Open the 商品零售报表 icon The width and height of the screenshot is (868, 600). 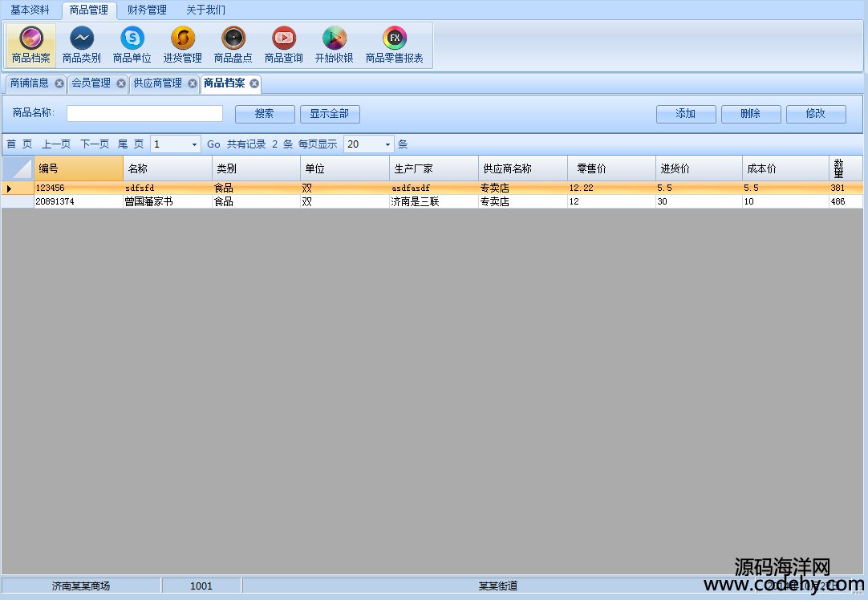394,45
